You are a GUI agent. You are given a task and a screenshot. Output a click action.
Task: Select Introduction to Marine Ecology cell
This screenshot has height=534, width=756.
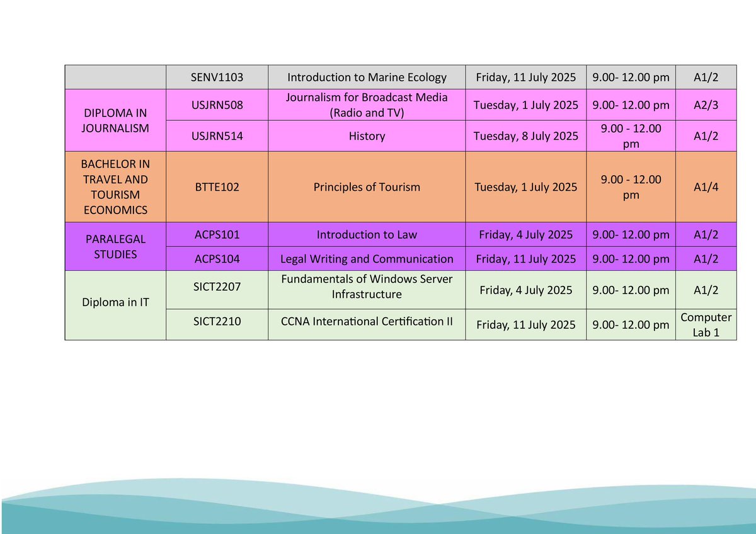tap(367, 77)
